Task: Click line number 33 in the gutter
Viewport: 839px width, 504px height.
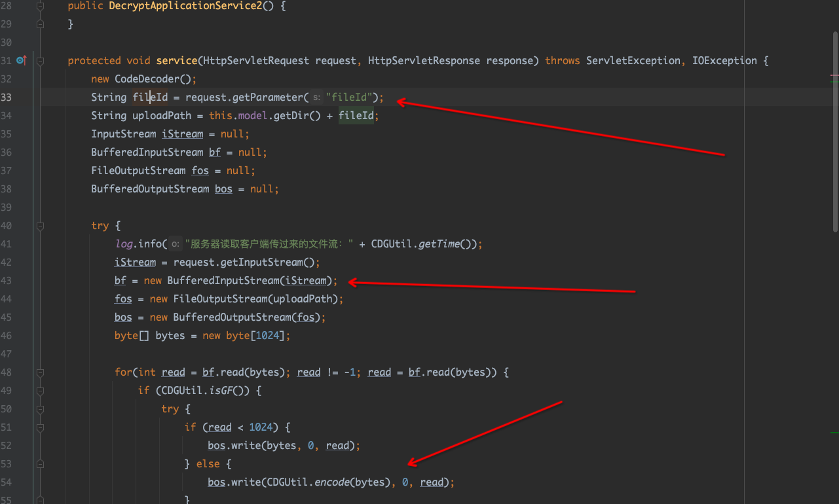Action: (7, 98)
